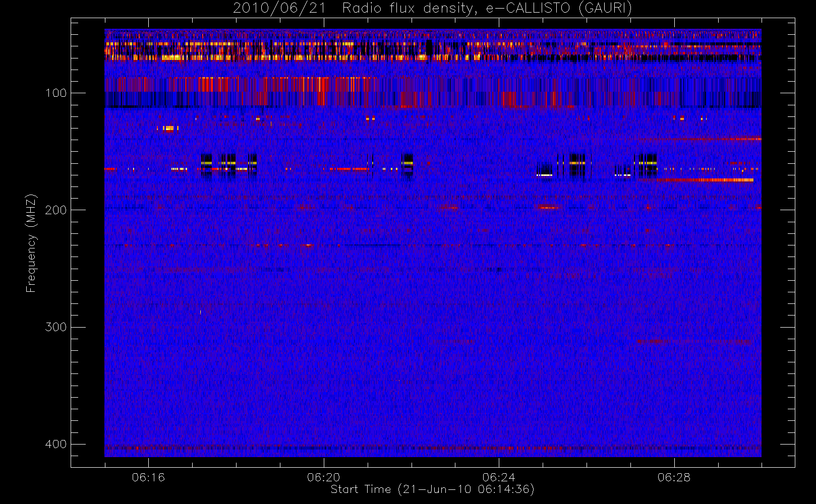Click the 06:20 time tick label
Image resolution: width=816 pixels, height=504 pixels.
tap(323, 477)
